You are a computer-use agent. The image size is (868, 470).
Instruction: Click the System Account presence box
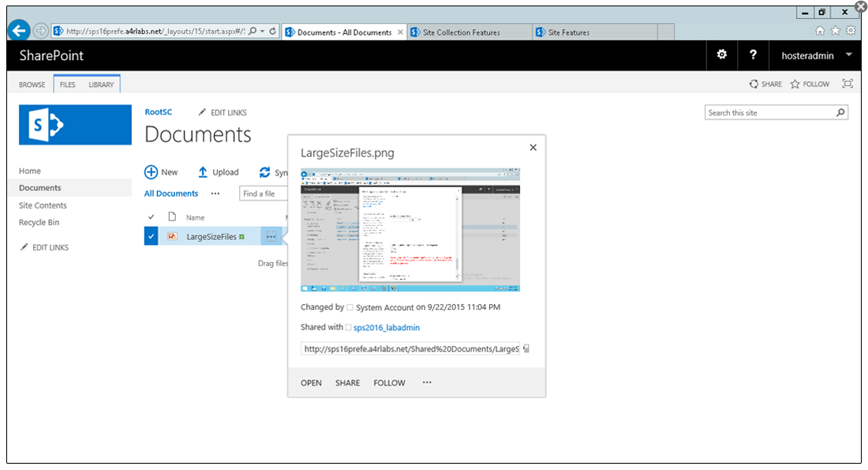pos(350,307)
